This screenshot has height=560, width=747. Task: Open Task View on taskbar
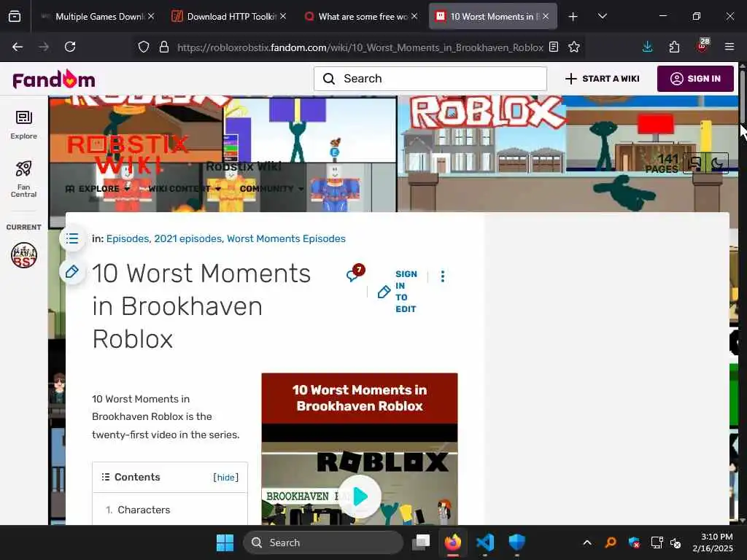[421, 542]
